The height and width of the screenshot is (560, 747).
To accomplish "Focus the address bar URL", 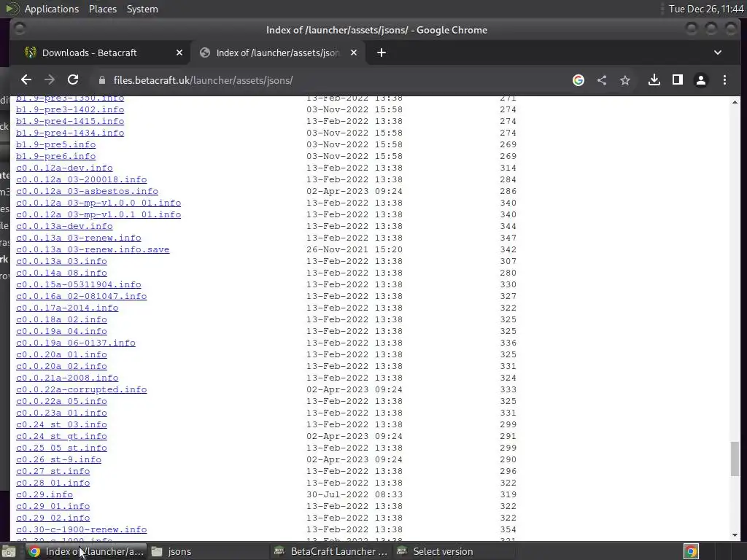I will point(203,80).
